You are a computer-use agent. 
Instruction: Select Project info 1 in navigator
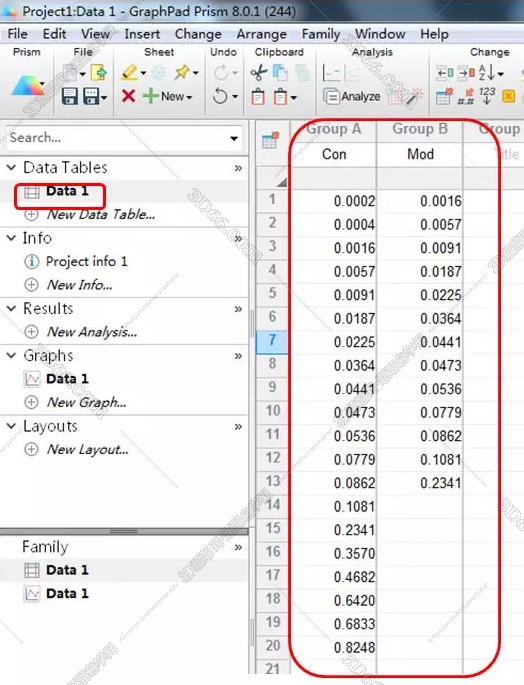click(87, 261)
